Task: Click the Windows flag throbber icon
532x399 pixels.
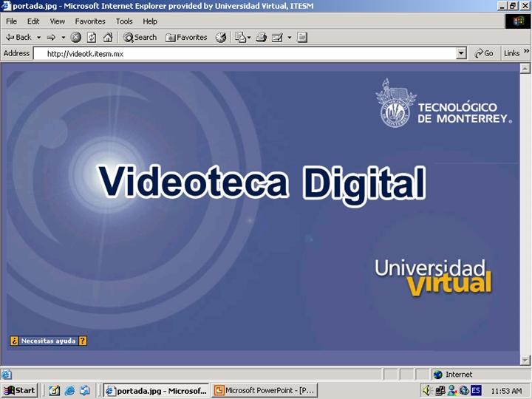Action: pyautogui.click(x=518, y=21)
